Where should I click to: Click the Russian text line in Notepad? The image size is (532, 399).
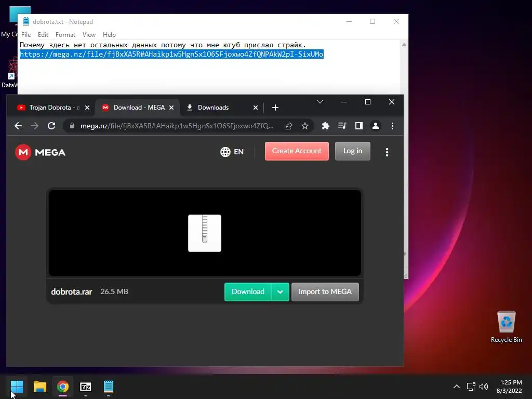(163, 45)
